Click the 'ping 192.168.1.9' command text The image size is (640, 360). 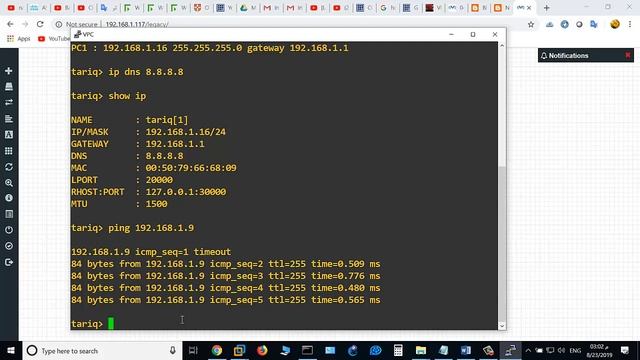tap(151, 228)
